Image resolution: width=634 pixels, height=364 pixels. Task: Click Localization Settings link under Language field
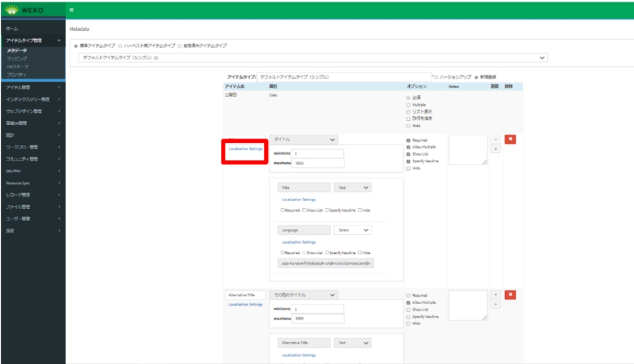click(x=298, y=242)
